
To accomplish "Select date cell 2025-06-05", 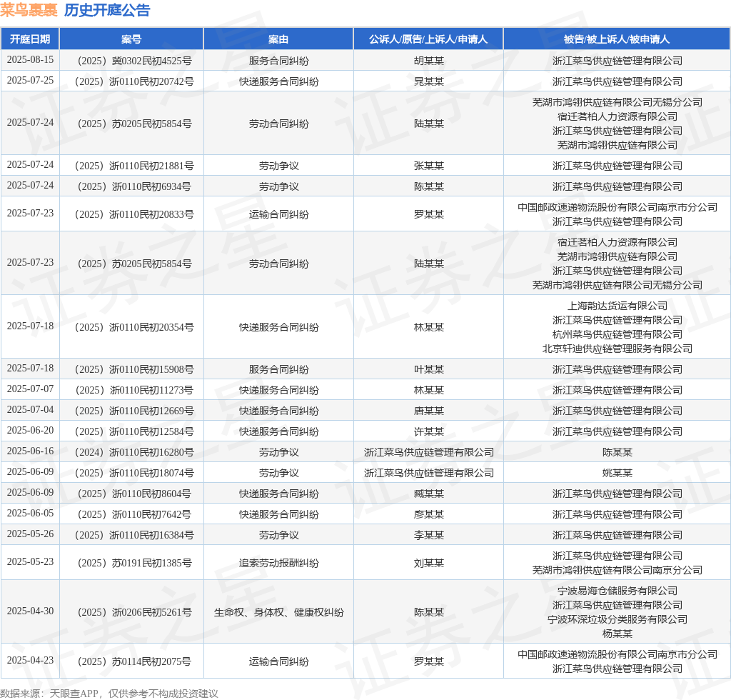I will click(30, 513).
